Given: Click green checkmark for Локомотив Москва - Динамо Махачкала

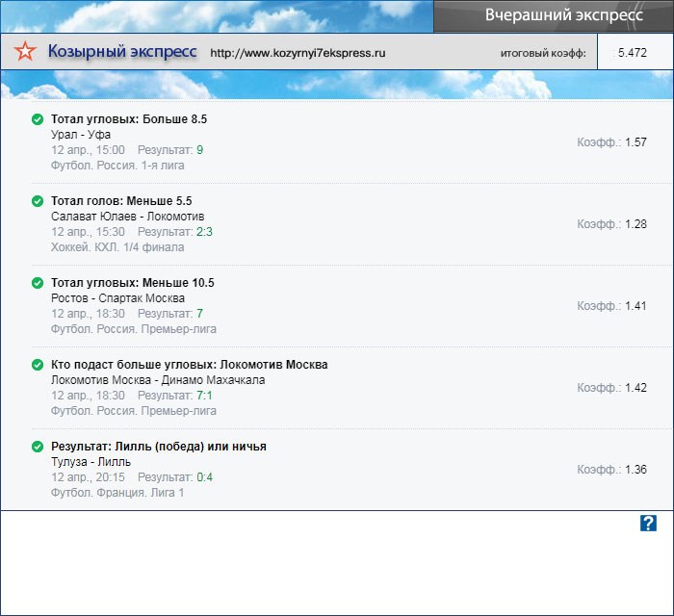Looking at the screenshot, I should click(x=38, y=365).
